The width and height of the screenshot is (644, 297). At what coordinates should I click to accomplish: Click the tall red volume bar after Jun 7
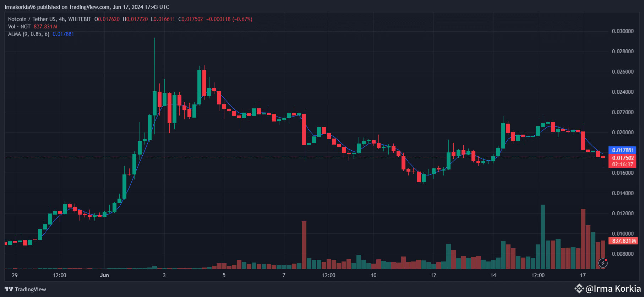pyautogui.click(x=304, y=244)
